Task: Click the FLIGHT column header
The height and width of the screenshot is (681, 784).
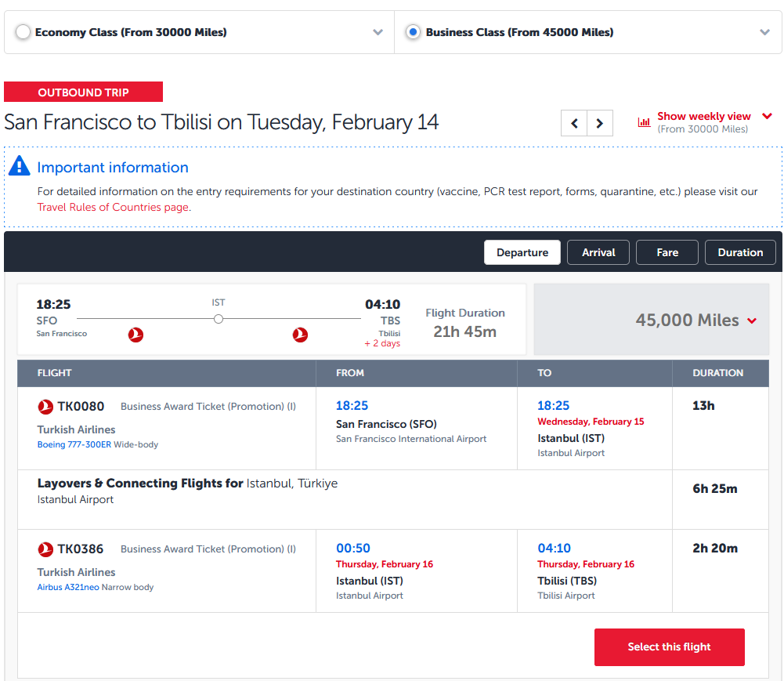Action: click(x=55, y=373)
